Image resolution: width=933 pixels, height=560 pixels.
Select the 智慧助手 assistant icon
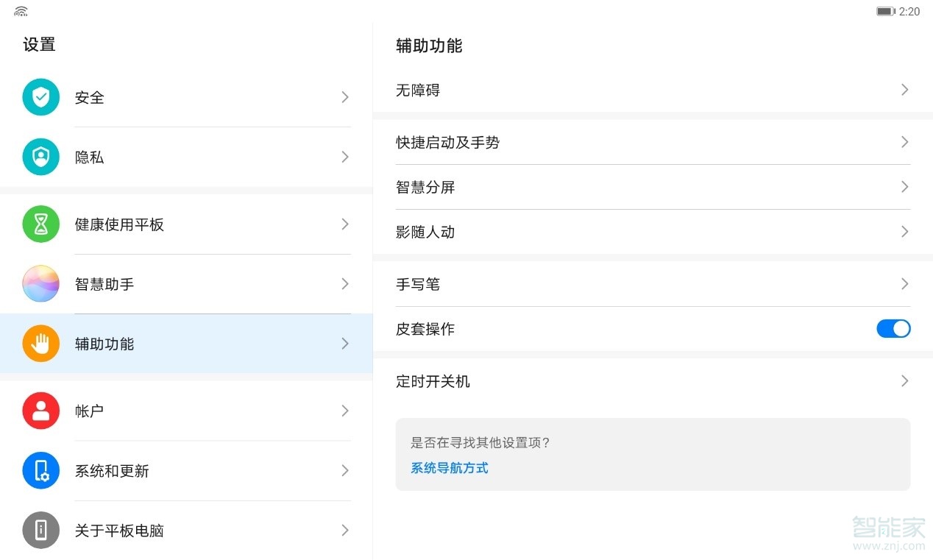click(40, 284)
